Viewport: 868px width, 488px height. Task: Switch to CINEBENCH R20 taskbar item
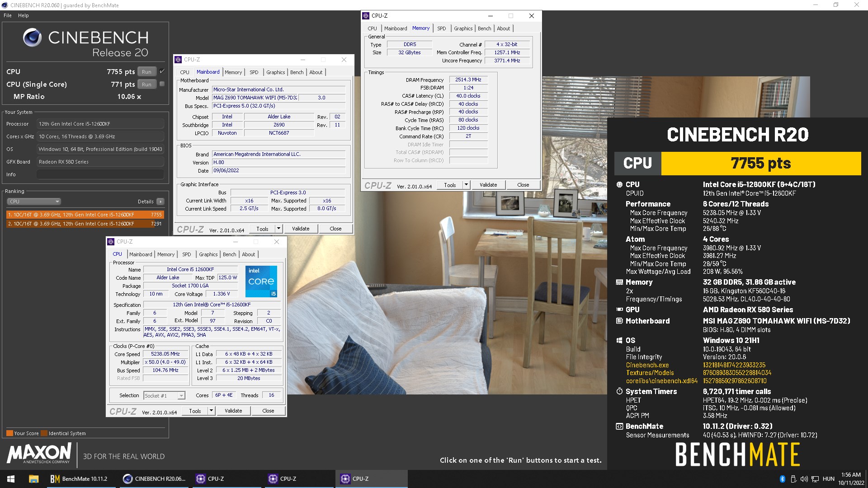point(155,479)
